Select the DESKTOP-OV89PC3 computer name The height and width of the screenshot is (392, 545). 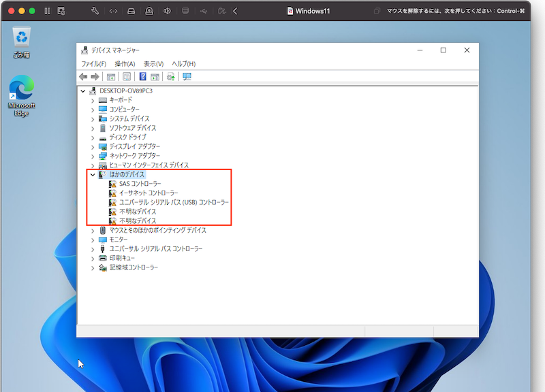126,91
